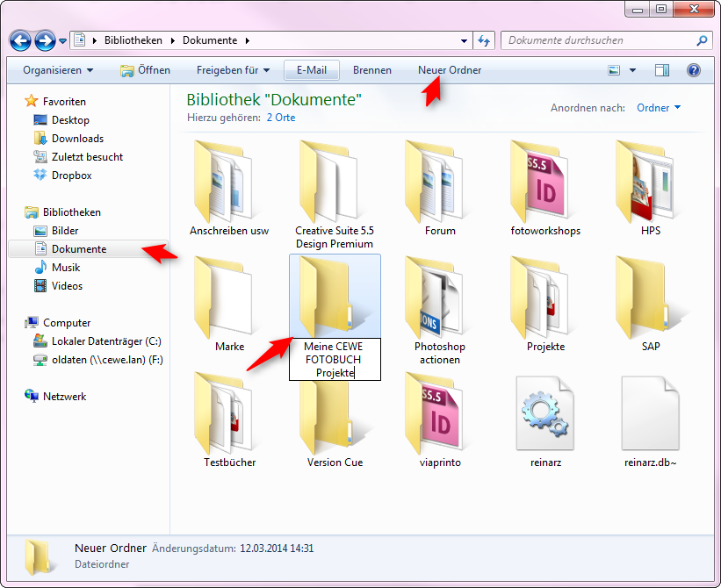The width and height of the screenshot is (721, 588).
Task: Select the Testbücher folder
Action: tap(229, 419)
